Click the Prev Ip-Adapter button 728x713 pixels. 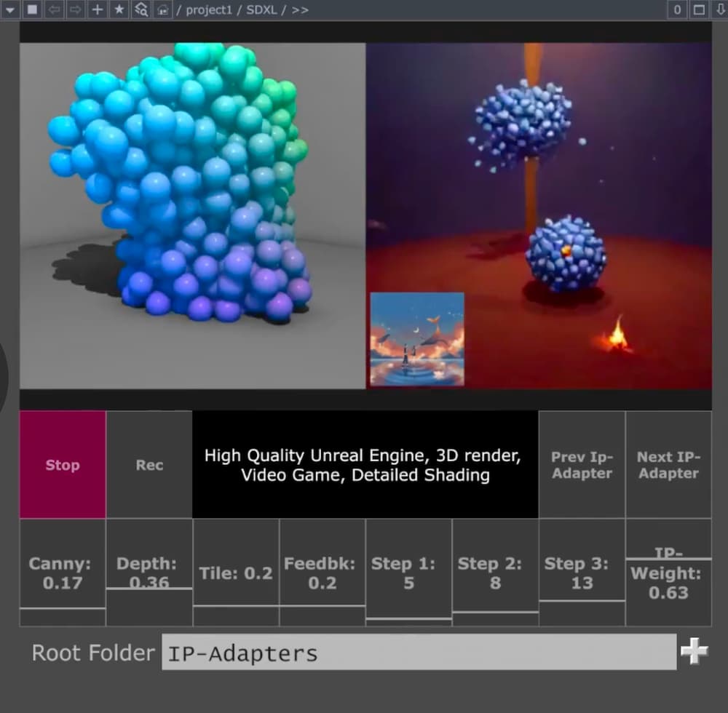click(x=582, y=464)
